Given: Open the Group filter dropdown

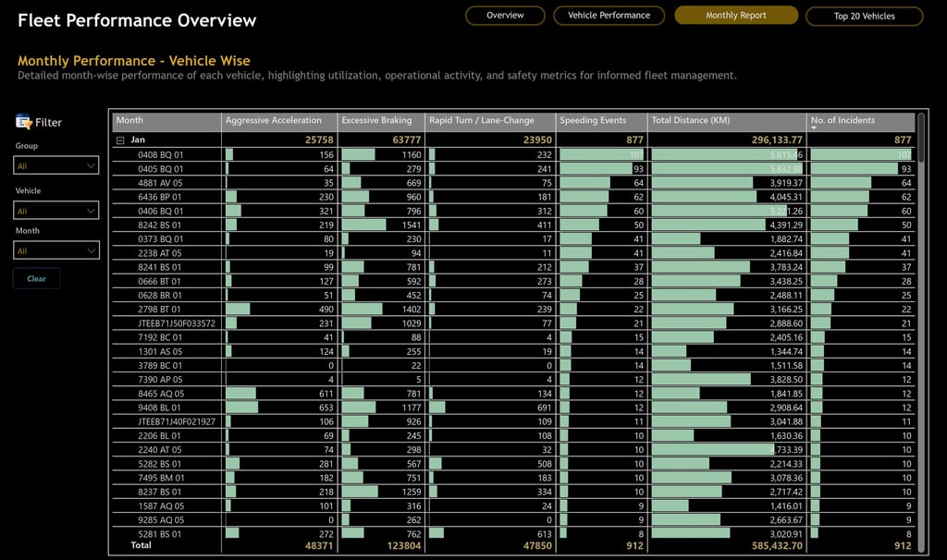Looking at the screenshot, I should click(x=56, y=165).
